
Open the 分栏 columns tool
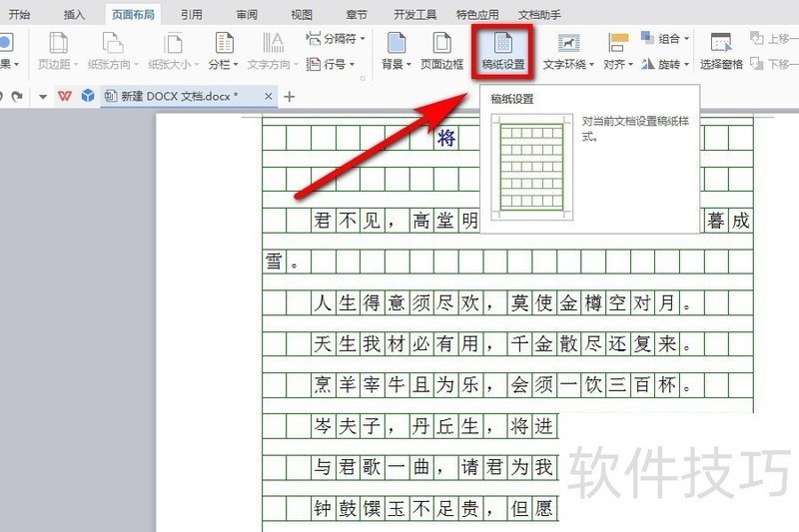(x=223, y=52)
